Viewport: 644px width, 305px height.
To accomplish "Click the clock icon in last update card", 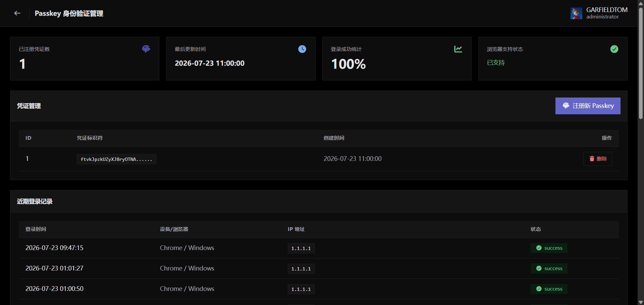I will pyautogui.click(x=302, y=49).
